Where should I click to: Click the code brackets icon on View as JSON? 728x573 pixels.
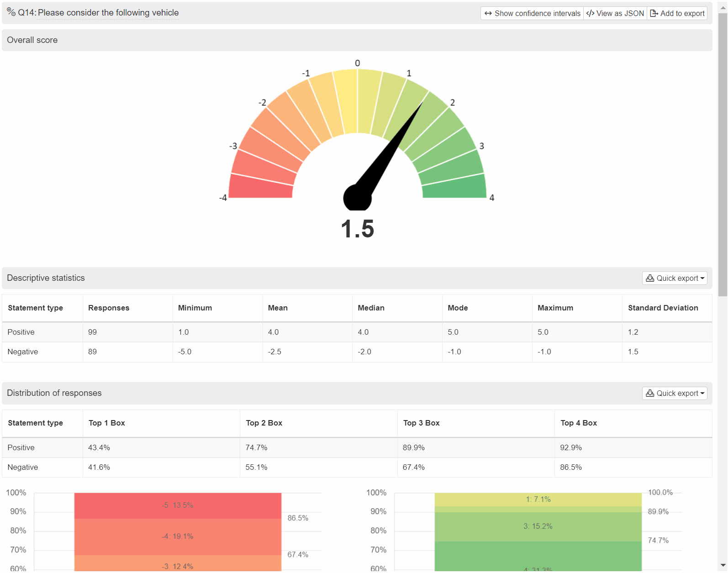click(x=590, y=13)
